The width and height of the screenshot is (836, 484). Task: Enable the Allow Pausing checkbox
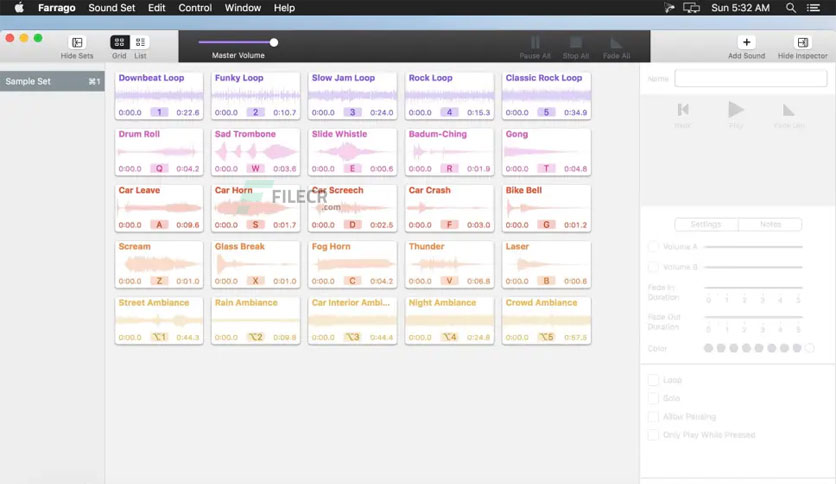coord(653,416)
